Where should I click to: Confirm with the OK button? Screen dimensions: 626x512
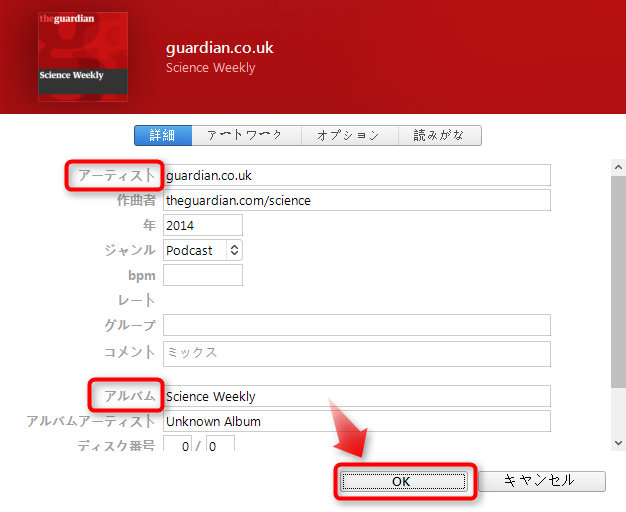404,481
